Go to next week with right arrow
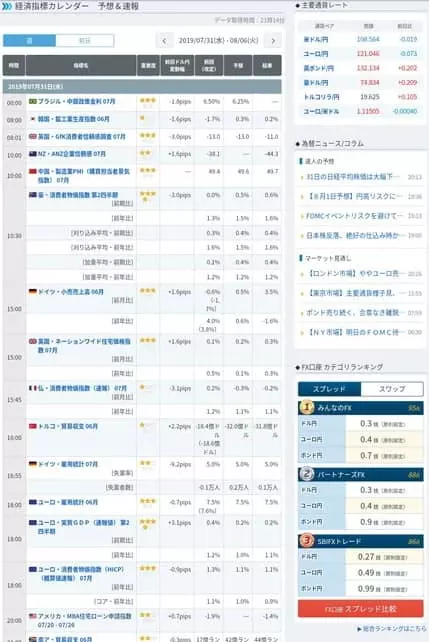Viewport: 429px width, 642px height. tap(273, 41)
